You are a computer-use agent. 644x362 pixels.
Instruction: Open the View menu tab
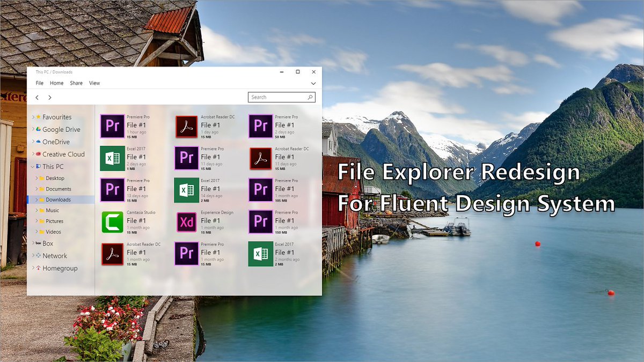(x=94, y=83)
